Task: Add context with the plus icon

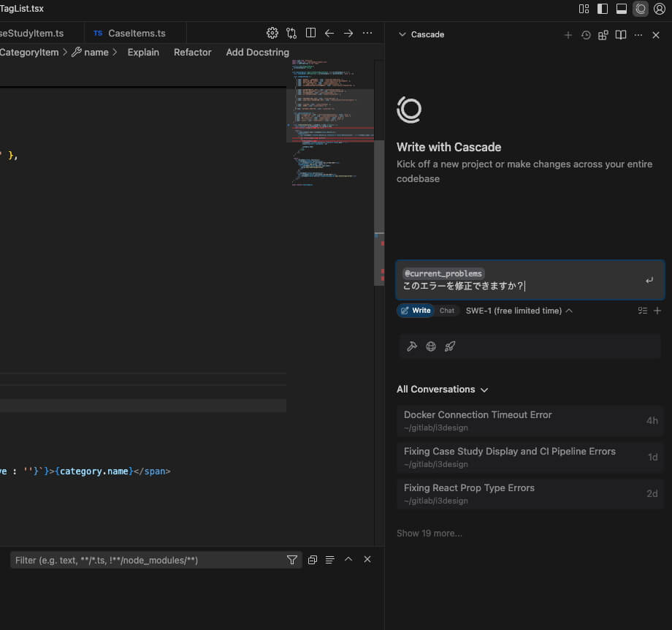Action: pyautogui.click(x=657, y=311)
